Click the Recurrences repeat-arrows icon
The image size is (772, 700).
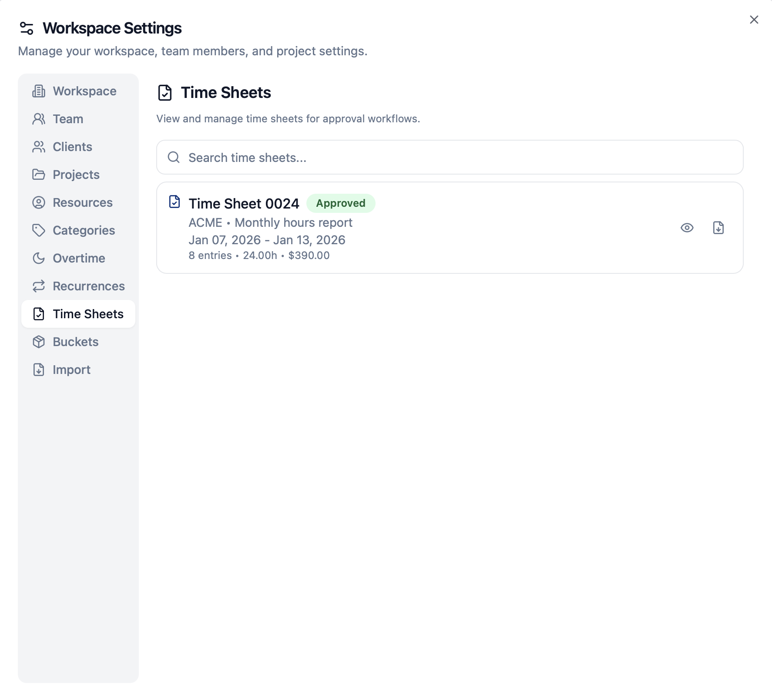pyautogui.click(x=39, y=286)
